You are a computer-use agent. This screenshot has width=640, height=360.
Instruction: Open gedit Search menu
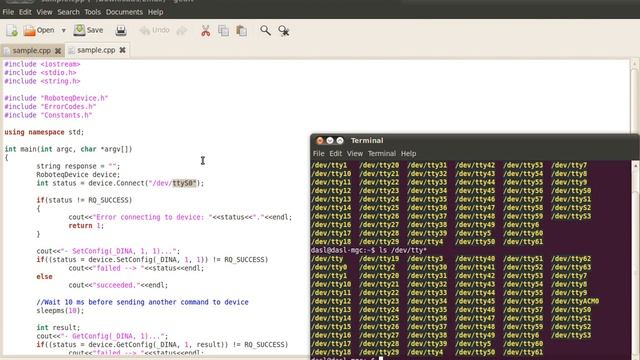coord(68,12)
